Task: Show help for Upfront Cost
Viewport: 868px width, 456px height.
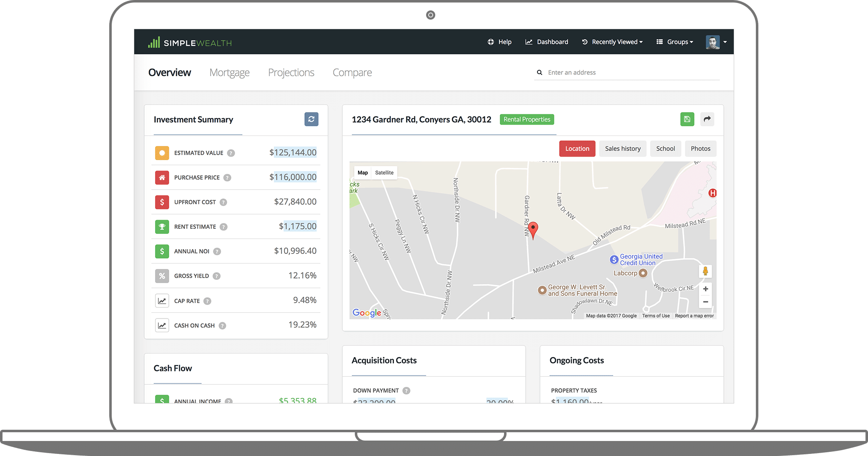Action: pyautogui.click(x=223, y=202)
